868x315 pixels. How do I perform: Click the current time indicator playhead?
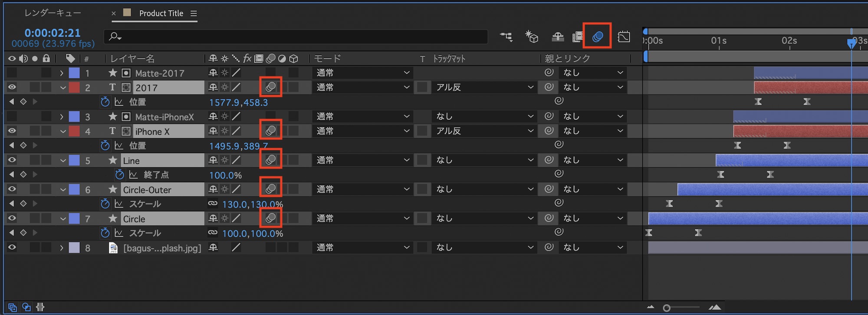coord(852,43)
